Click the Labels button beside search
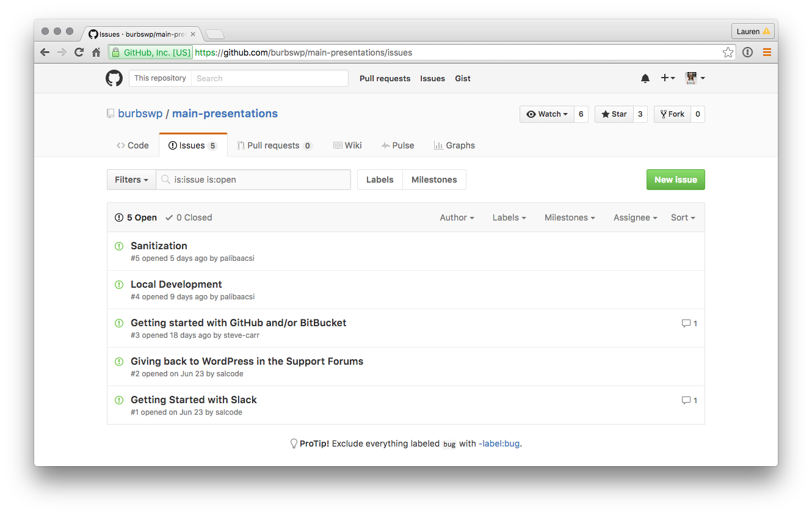Image resolution: width=812 pixels, height=515 pixels. click(380, 180)
